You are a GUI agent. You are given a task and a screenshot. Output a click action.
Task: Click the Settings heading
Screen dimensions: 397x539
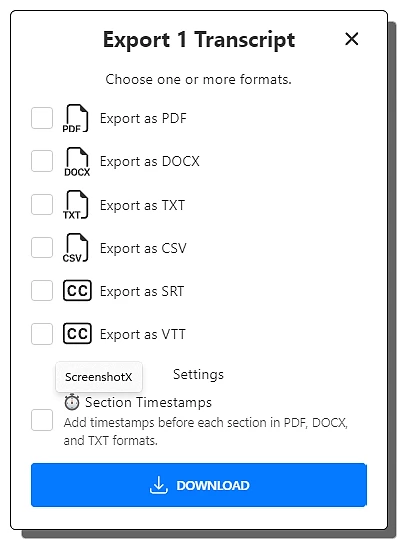198,375
